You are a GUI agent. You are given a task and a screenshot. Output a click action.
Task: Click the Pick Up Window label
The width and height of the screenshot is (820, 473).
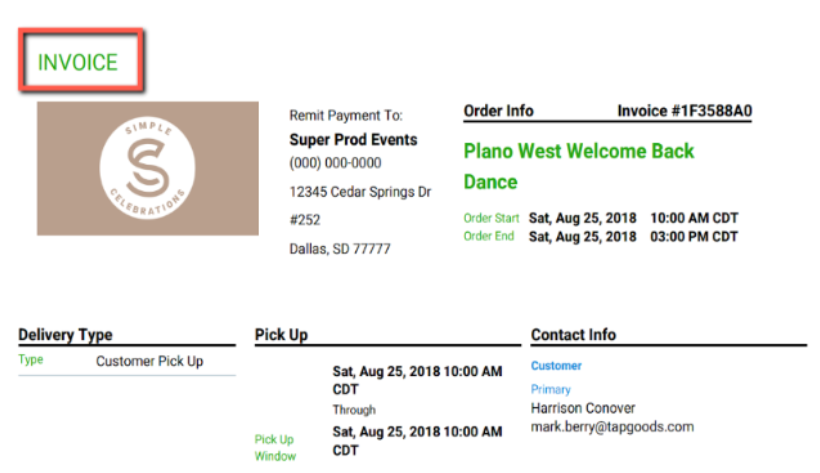click(275, 447)
